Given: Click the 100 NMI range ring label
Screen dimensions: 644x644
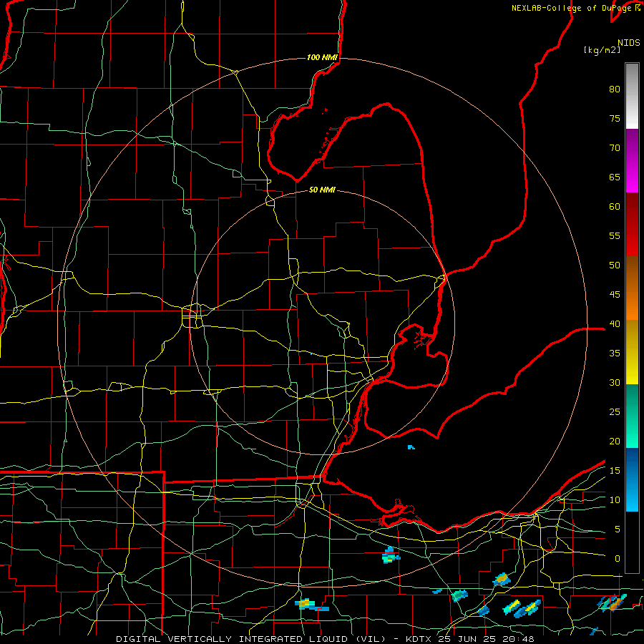Looking at the screenshot, I should pos(322,57).
